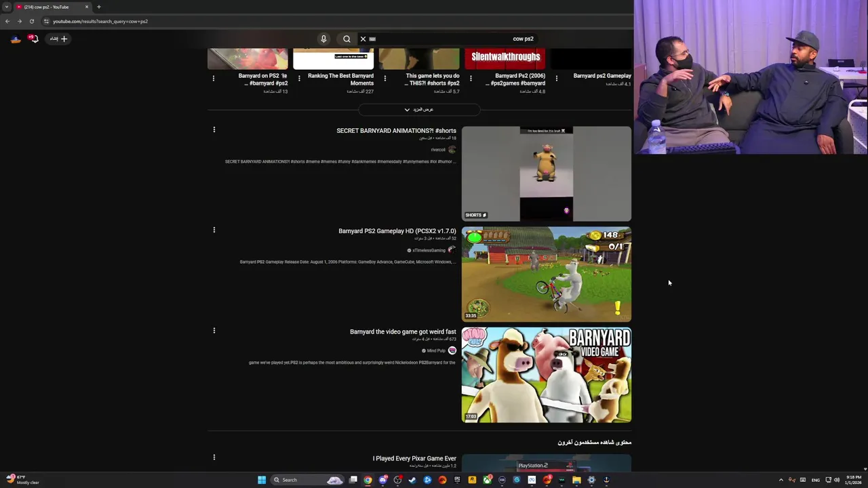The height and width of the screenshot is (488, 868).
Task: Open the weather widget on the taskbar
Action: 22,480
